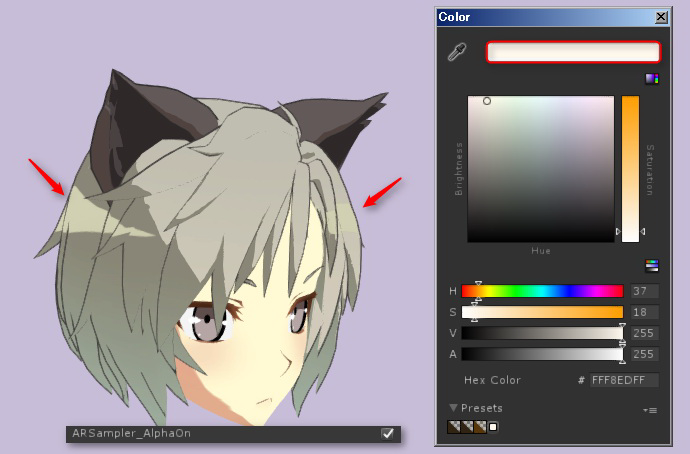This screenshot has height=454, width=690.
Task: Close the Color picker window
Action: [x=660, y=17]
